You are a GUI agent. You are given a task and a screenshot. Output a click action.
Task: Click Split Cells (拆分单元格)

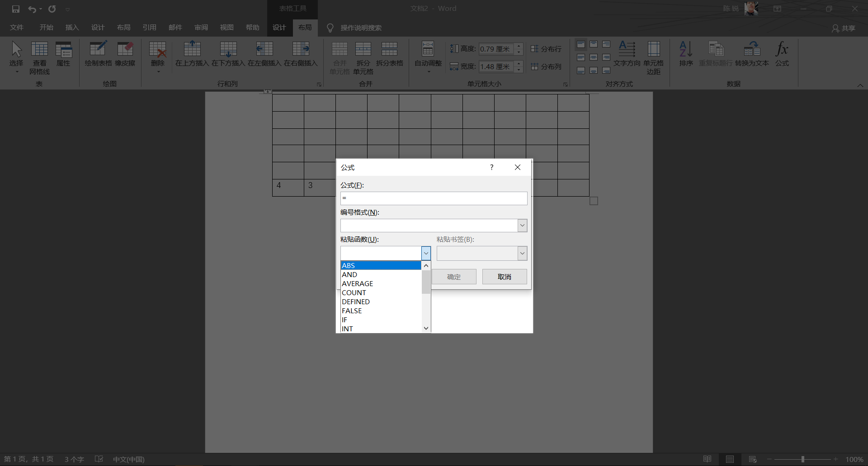[363, 58]
